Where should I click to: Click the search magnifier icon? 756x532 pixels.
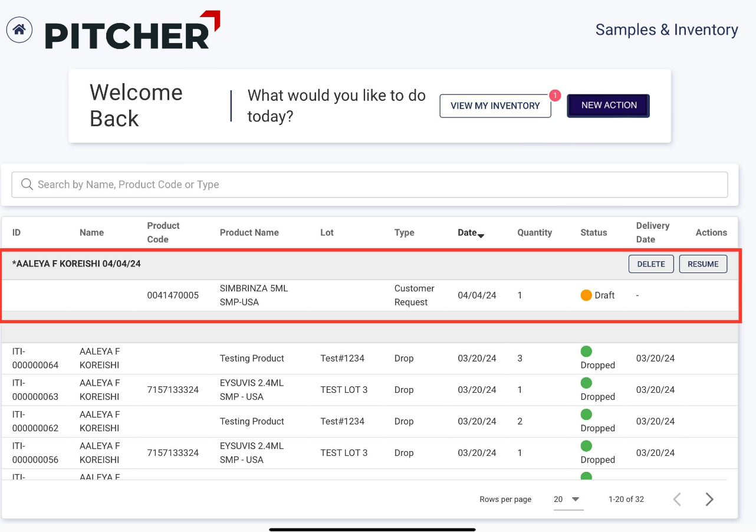click(x=27, y=185)
